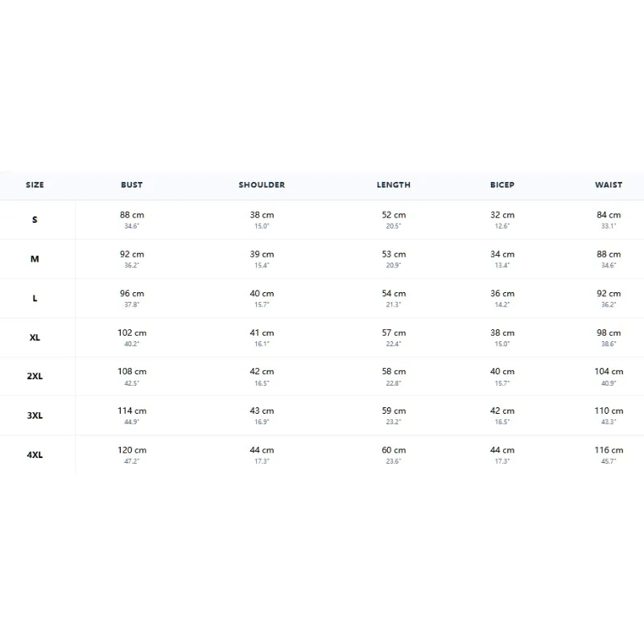Select the M size row label

pos(35,259)
